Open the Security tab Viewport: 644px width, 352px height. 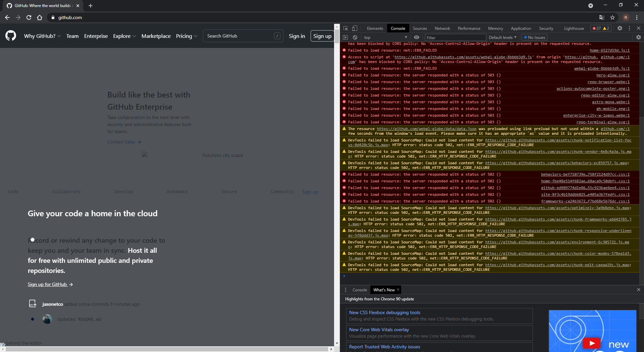tap(546, 28)
